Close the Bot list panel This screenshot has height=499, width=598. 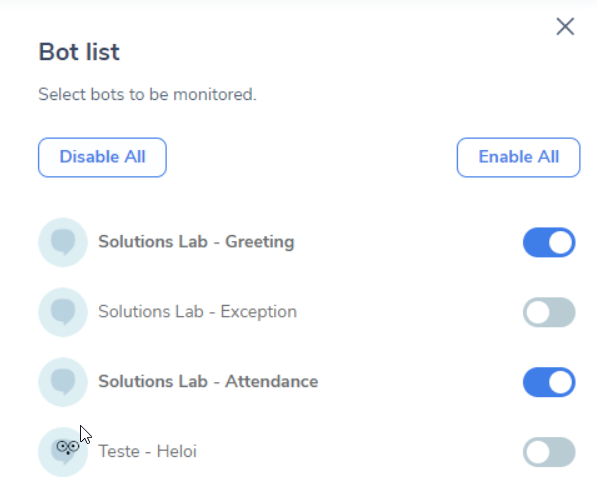click(x=565, y=27)
